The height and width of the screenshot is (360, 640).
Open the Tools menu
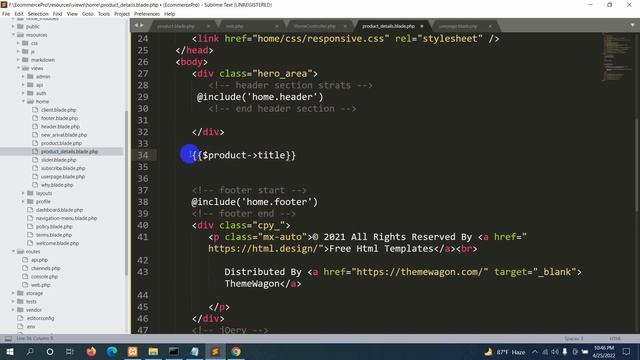coord(104,13)
